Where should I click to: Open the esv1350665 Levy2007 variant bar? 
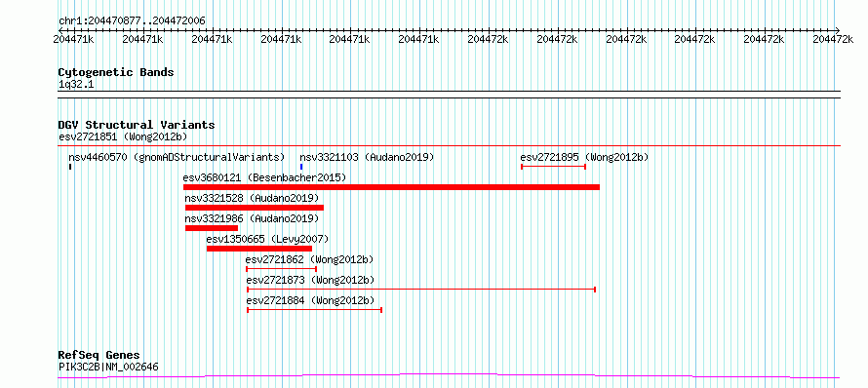click(x=259, y=249)
